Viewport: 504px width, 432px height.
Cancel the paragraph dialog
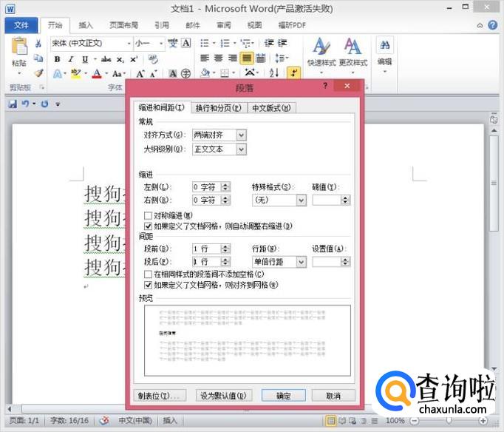point(333,396)
